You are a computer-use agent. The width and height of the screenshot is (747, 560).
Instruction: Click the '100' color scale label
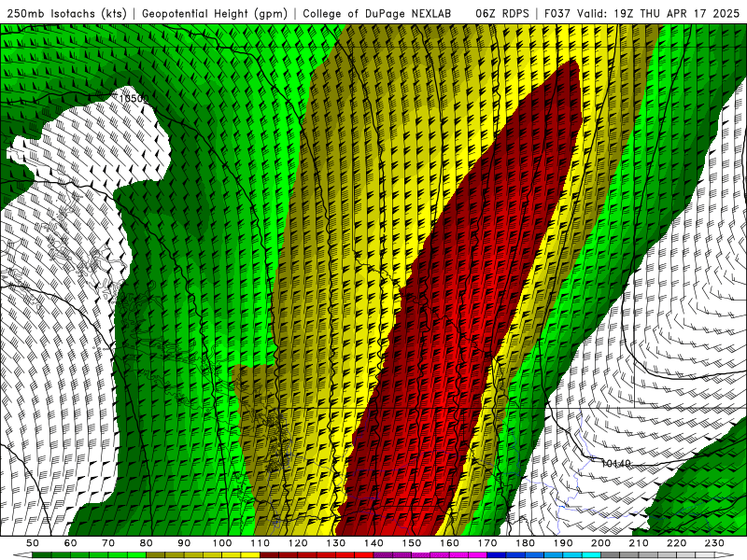coord(222,543)
